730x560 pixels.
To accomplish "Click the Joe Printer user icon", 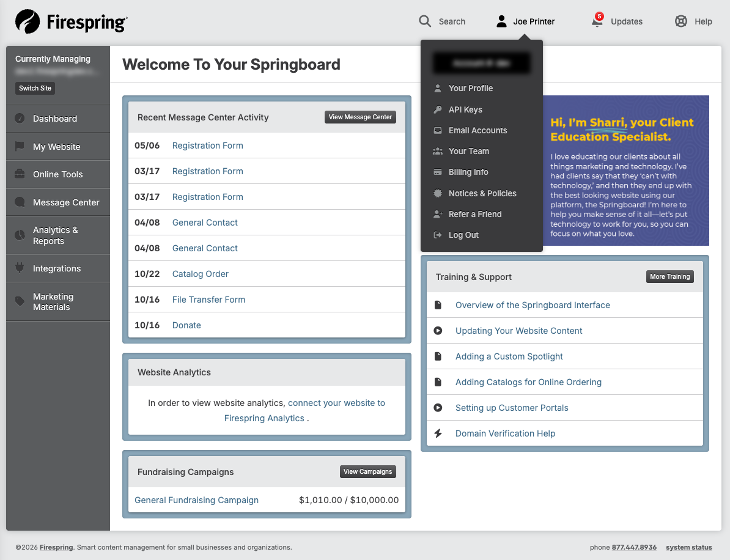I will (501, 21).
